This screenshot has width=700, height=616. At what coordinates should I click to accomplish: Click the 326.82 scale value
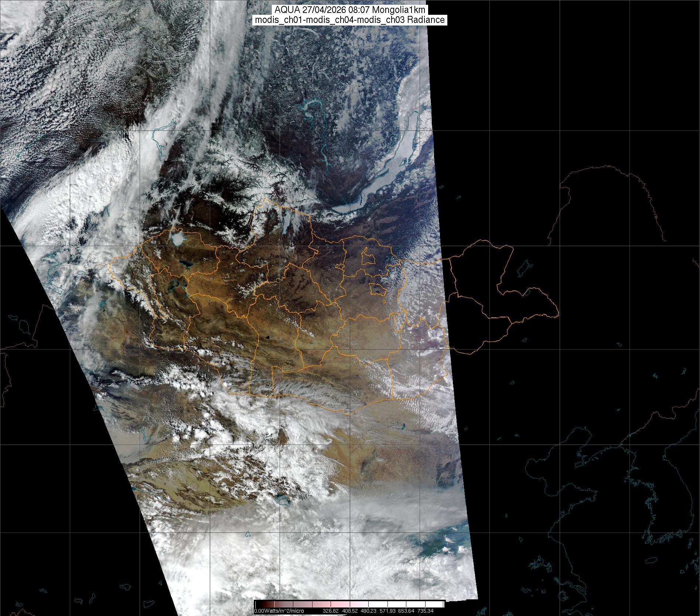(x=331, y=611)
